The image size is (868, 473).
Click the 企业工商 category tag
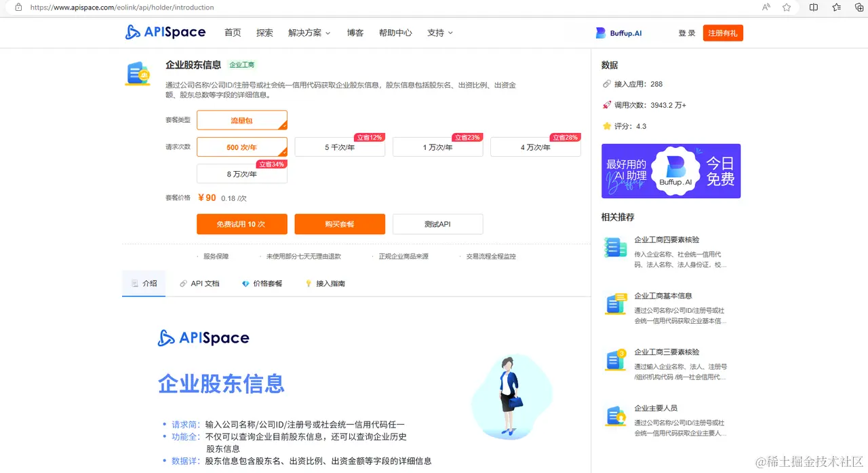[242, 65]
